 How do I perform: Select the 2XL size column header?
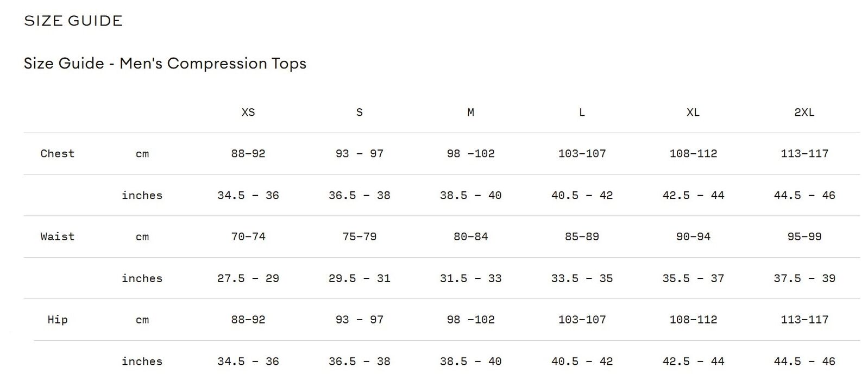coord(804,113)
